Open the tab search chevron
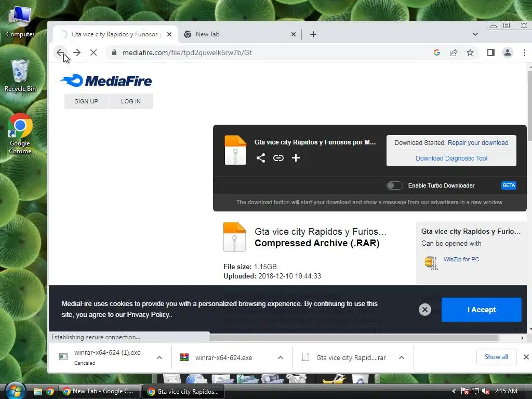This screenshot has height=399, width=532. 475,34
